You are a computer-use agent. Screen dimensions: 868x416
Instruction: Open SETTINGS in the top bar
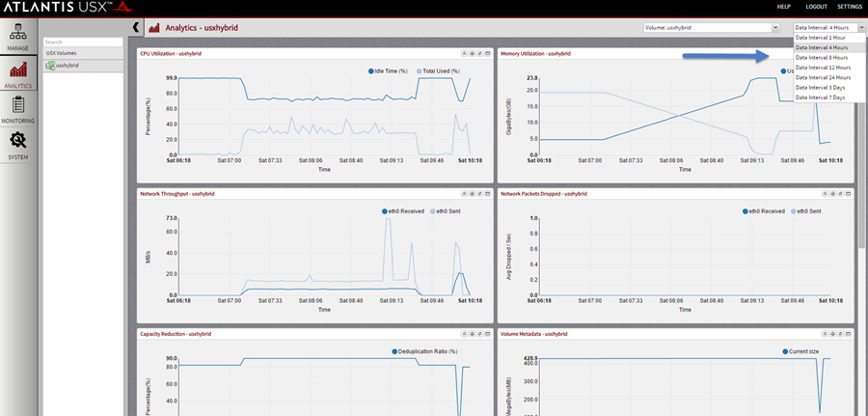pos(850,7)
